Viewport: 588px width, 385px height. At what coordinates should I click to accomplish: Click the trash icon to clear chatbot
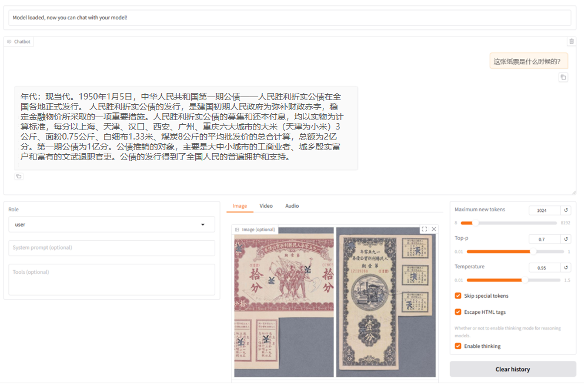coord(571,41)
